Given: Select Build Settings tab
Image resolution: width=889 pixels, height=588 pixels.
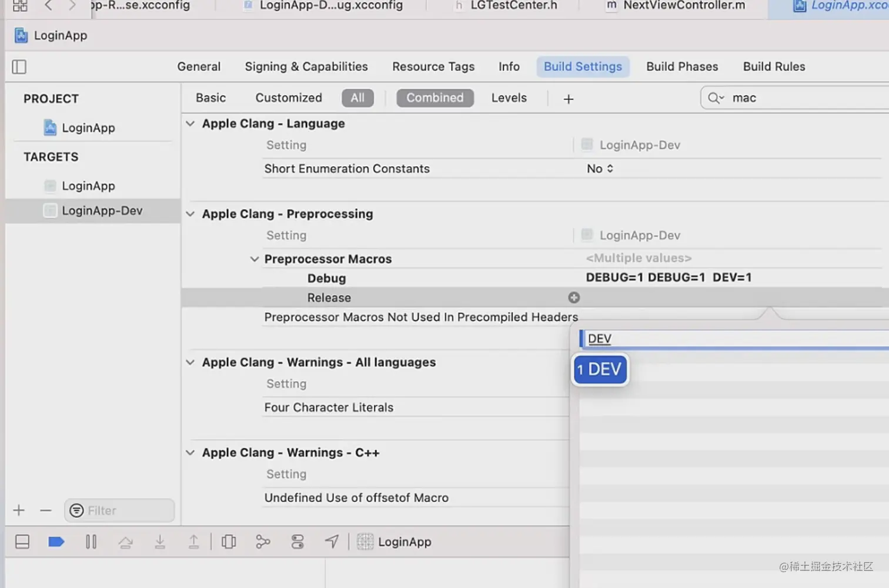Looking at the screenshot, I should pos(583,66).
